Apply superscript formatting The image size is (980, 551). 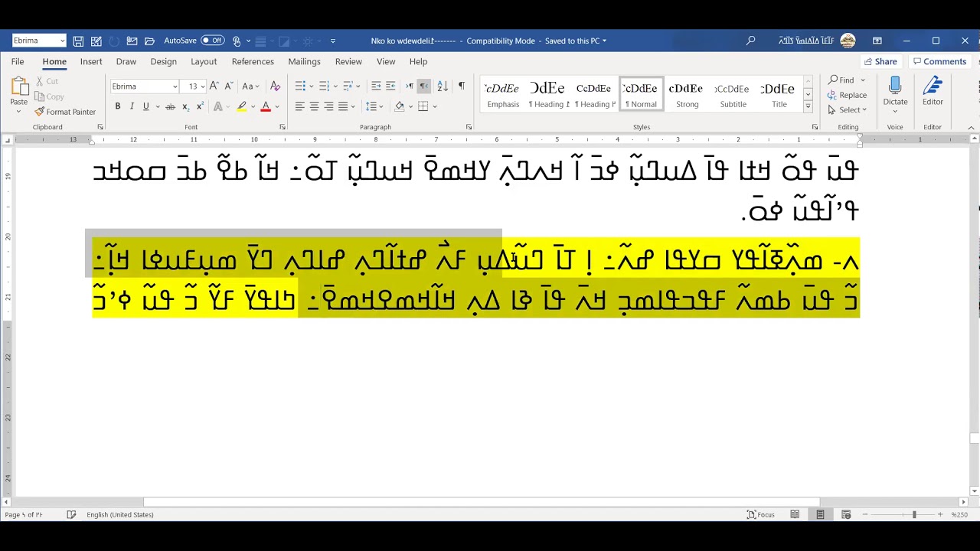[200, 106]
